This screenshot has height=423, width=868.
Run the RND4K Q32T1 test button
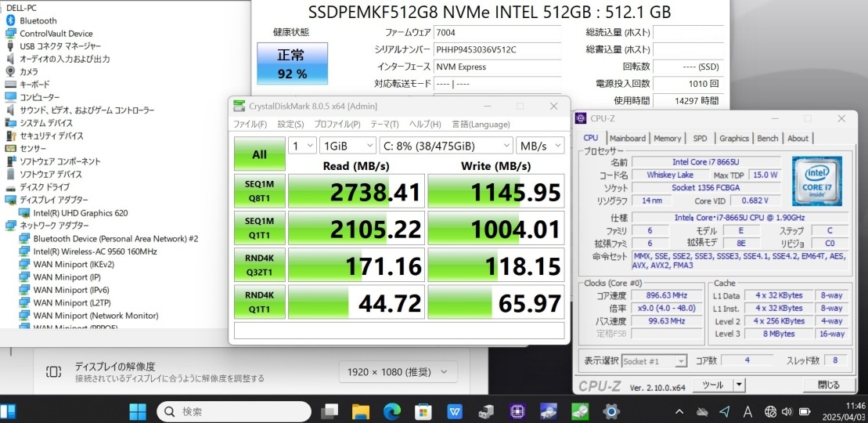coord(260,265)
